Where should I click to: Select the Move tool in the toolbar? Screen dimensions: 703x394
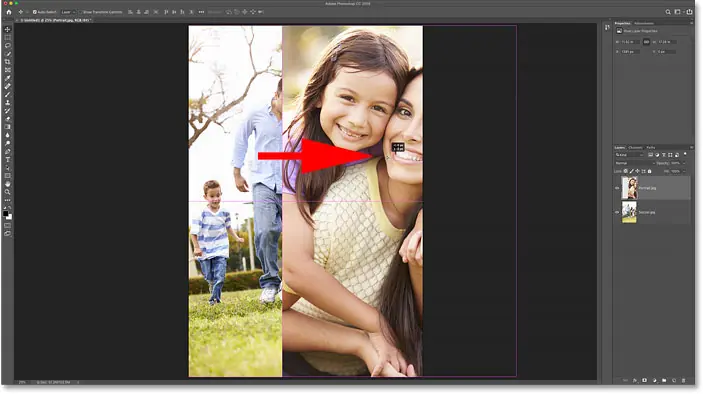(8, 30)
